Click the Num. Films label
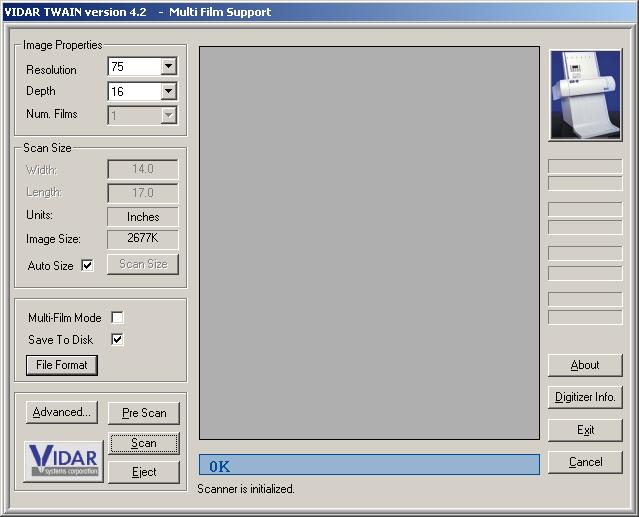 pyautogui.click(x=52, y=114)
